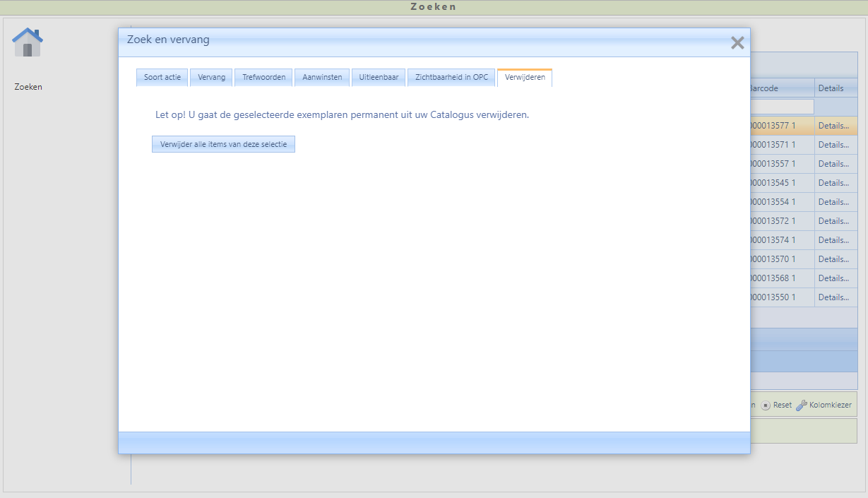Screen dimensions: 868x498
Task: Click the Details column header
Action: 831,88
